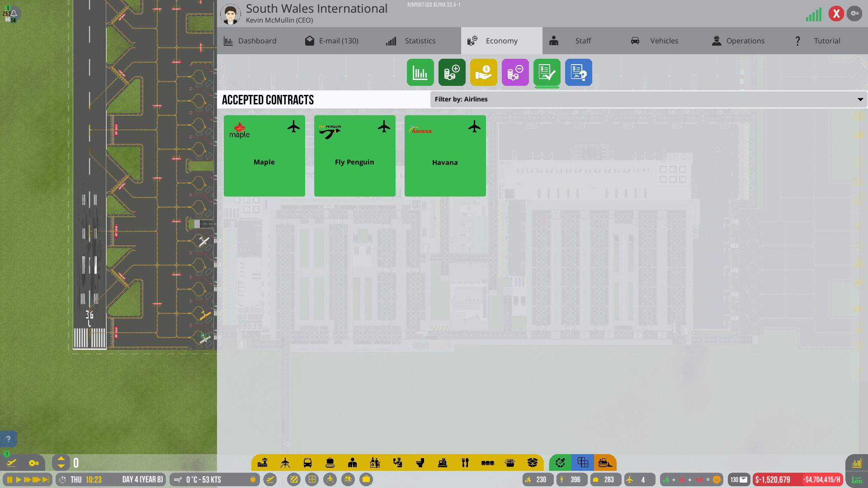The image size is (868, 488).
Task: Open the restaurant fork-knife build menu
Action: (x=465, y=463)
